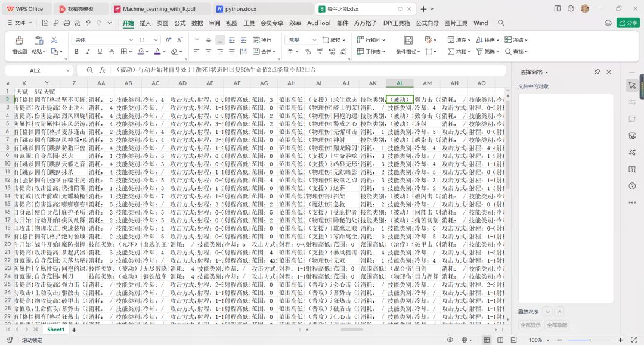The height and width of the screenshot is (345, 644).
Task: Click the 分享 (Share) button
Action: 628,23
